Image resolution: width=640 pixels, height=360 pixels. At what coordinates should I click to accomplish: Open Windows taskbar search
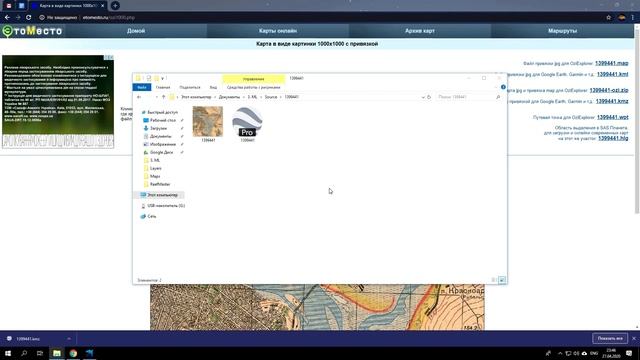[x=24, y=353]
